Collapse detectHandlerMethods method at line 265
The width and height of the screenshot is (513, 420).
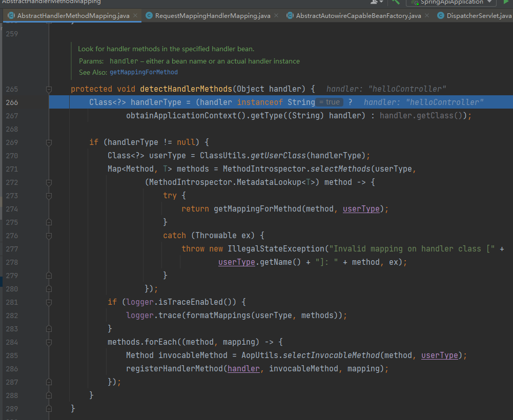[49, 89]
